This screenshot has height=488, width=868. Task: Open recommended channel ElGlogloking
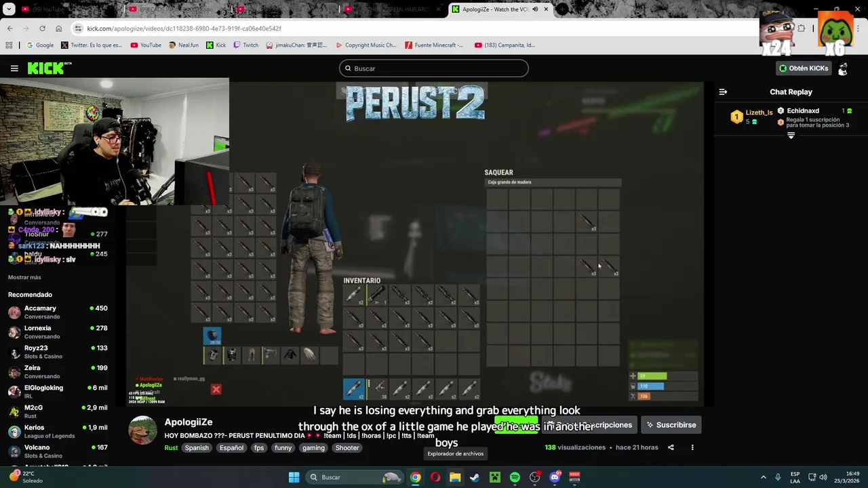pos(57,391)
